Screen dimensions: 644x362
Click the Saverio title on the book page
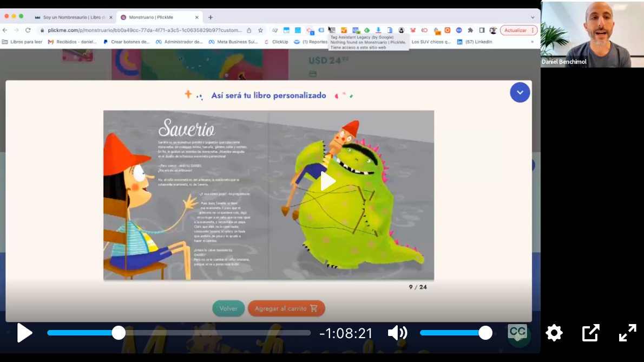coord(187,128)
